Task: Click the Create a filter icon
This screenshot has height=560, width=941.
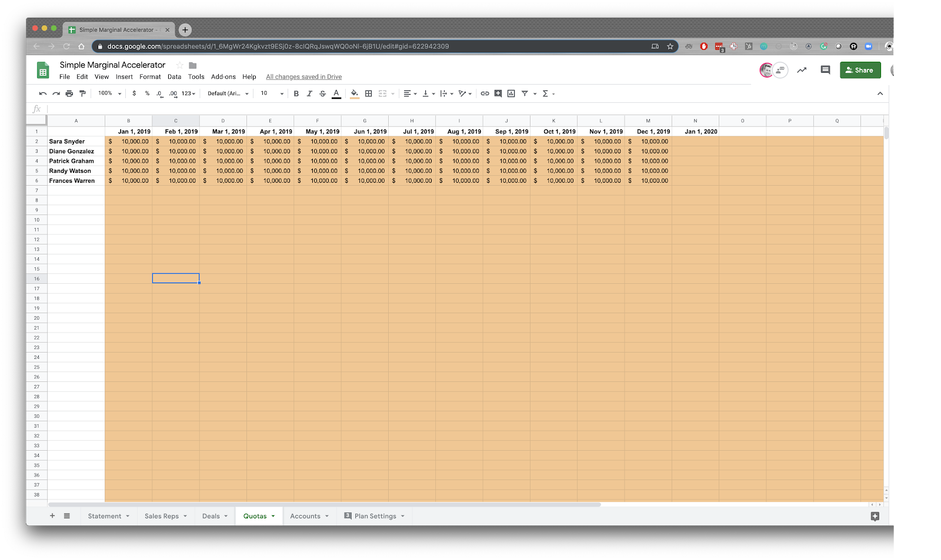Action: pos(525,93)
